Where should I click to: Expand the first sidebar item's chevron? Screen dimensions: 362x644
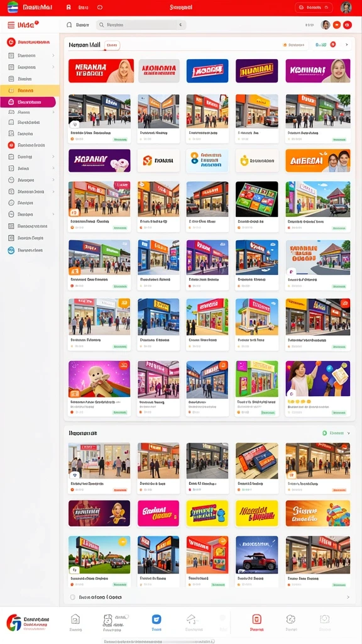(x=53, y=55)
